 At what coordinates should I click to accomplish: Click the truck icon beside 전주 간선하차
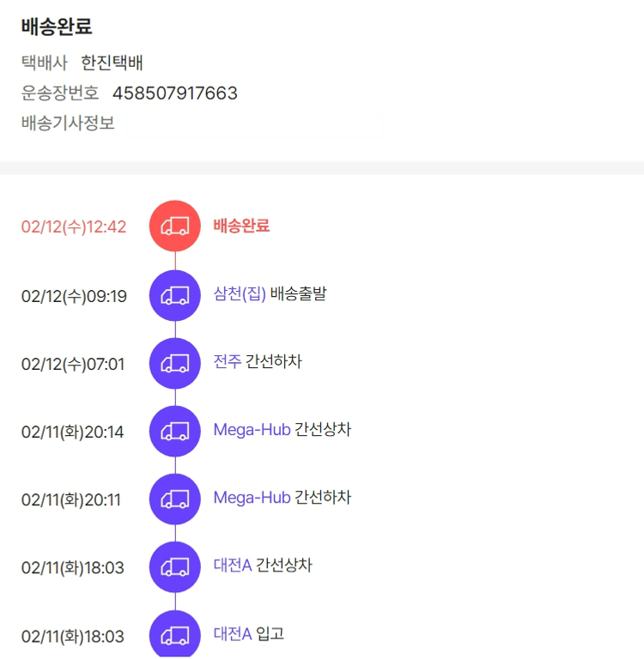175,363
